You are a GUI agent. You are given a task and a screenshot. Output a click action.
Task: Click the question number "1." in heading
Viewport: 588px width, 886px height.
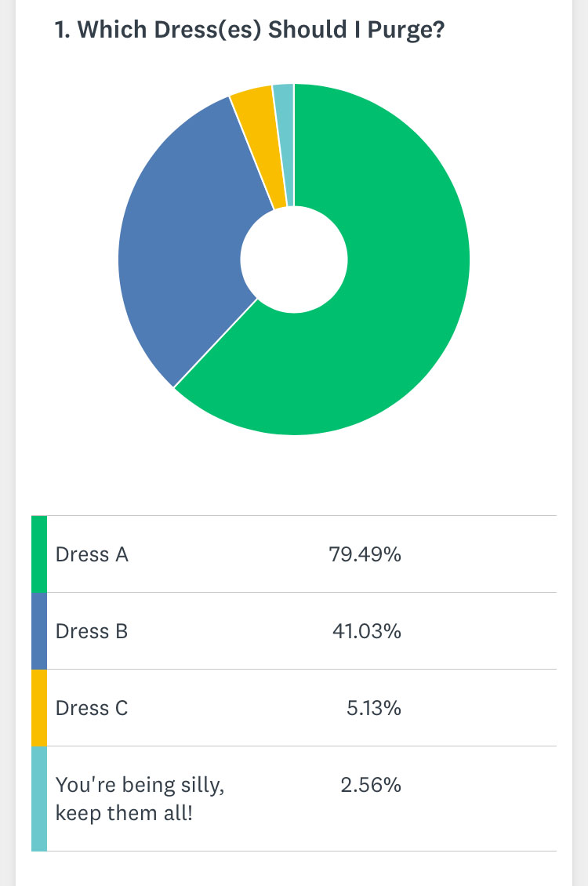tap(62, 31)
